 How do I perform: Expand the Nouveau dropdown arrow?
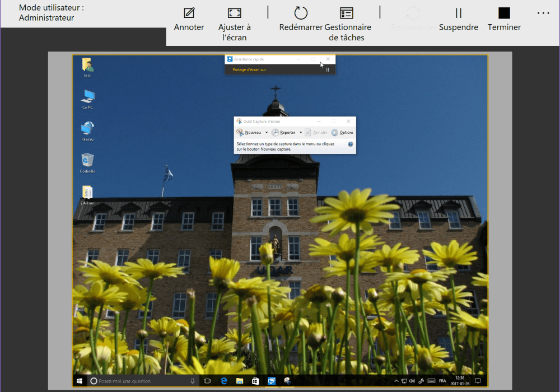(x=267, y=133)
